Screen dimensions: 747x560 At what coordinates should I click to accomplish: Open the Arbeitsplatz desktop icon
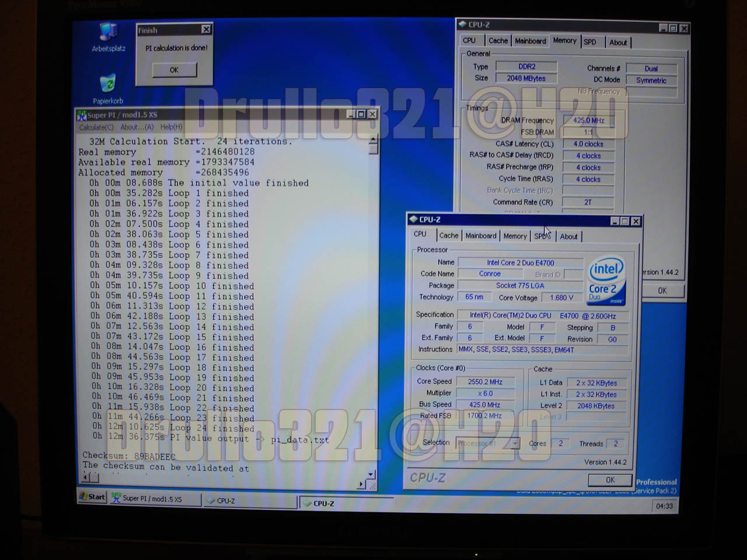[x=109, y=37]
